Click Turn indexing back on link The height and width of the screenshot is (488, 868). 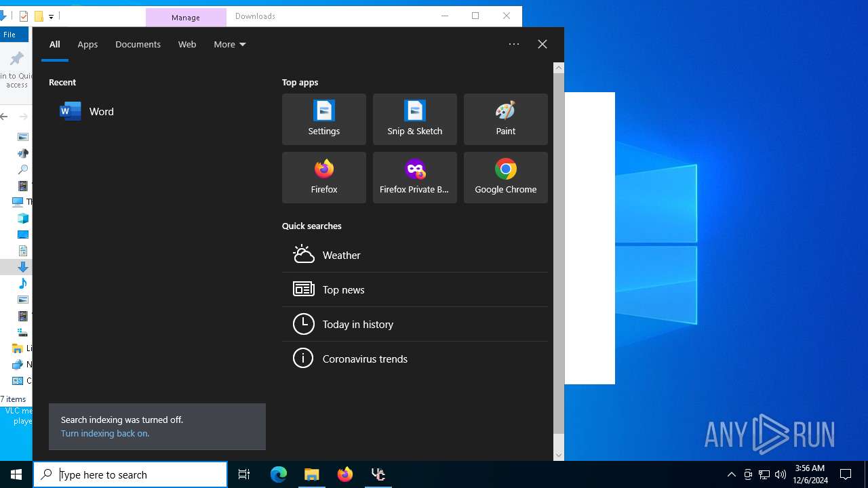tap(105, 433)
